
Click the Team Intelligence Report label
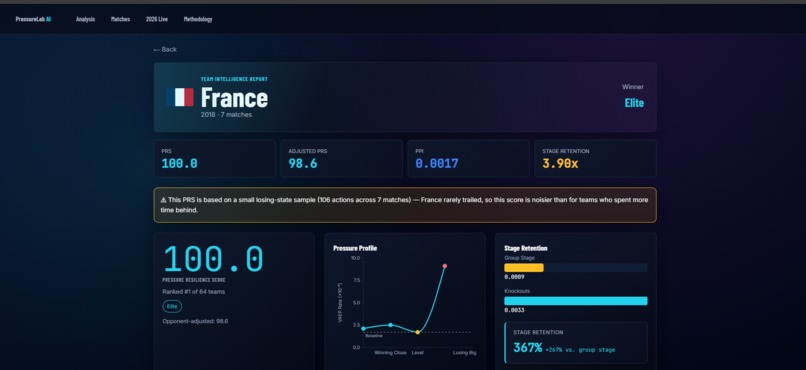[234, 79]
